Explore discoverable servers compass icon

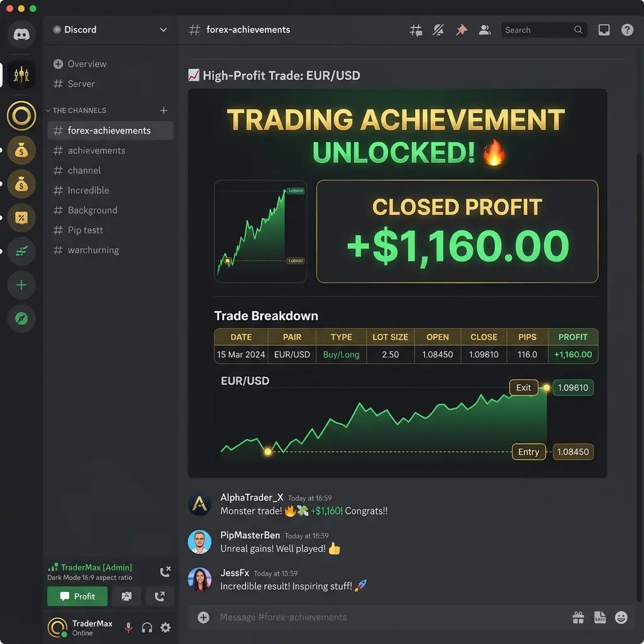[x=21, y=318]
